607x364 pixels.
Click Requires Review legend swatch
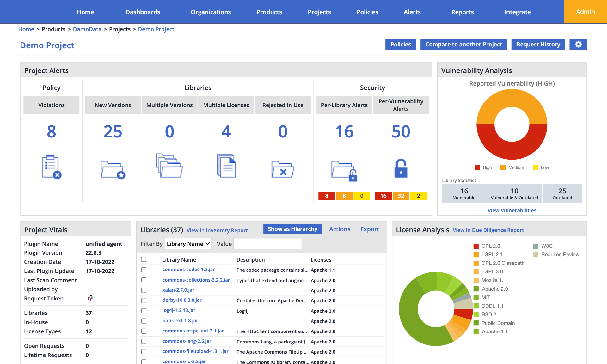point(536,255)
